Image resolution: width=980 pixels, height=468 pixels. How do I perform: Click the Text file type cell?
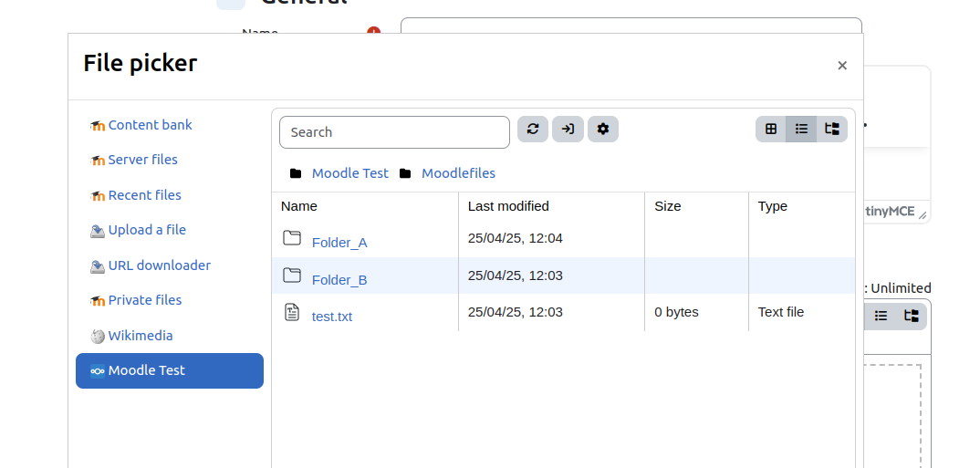[x=781, y=312]
